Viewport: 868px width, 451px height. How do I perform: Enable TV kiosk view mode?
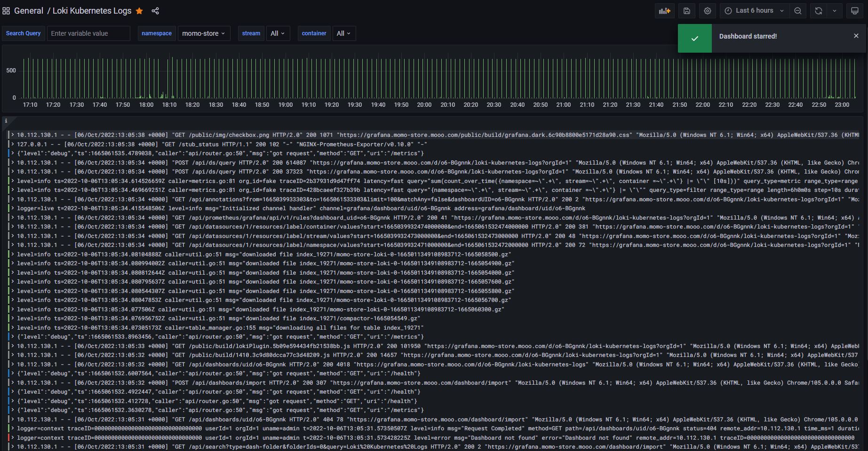(x=854, y=10)
